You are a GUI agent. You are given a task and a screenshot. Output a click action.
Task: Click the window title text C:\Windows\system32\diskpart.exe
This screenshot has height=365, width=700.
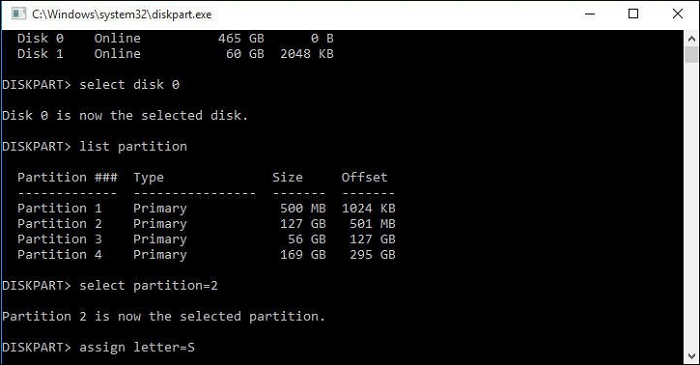pyautogui.click(x=122, y=14)
